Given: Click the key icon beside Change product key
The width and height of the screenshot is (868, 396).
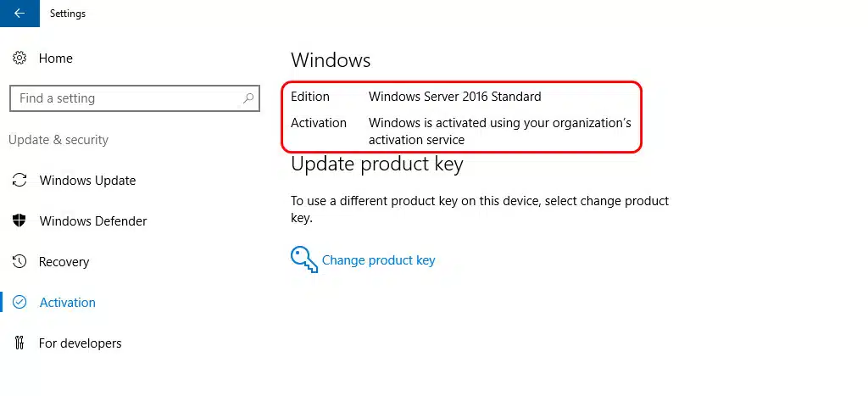Looking at the screenshot, I should coord(303,259).
